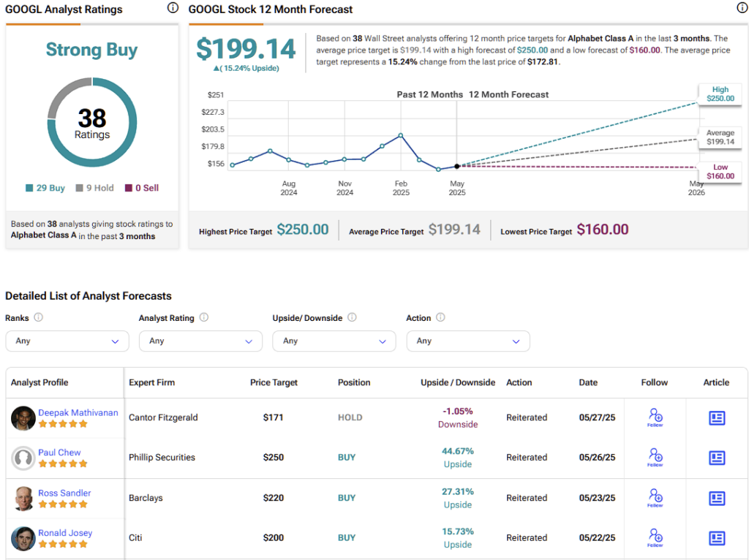Open Phillip Securities article icon
This screenshot has height=560, width=749.
717,458
